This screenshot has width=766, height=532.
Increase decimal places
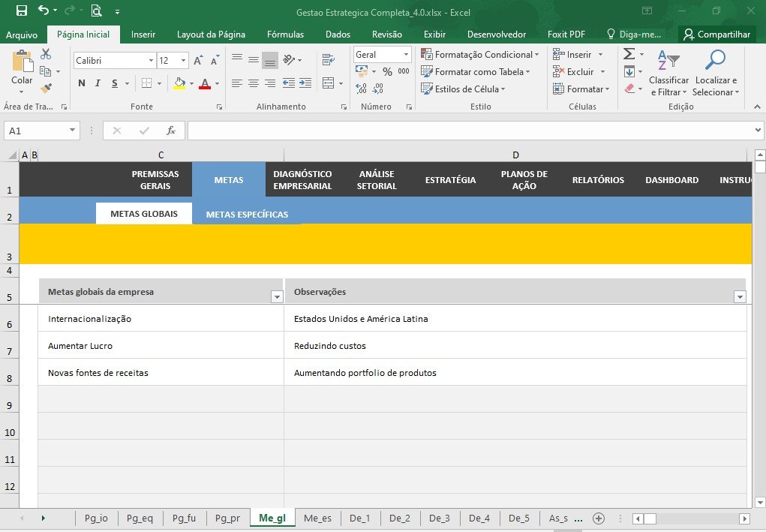361,89
